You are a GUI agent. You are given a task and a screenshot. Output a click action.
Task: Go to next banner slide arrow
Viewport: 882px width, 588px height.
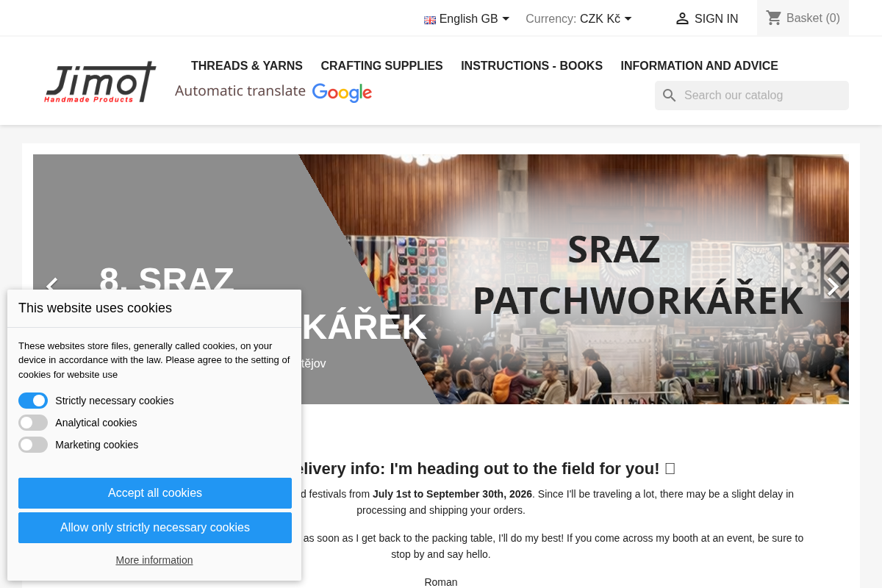coord(832,287)
